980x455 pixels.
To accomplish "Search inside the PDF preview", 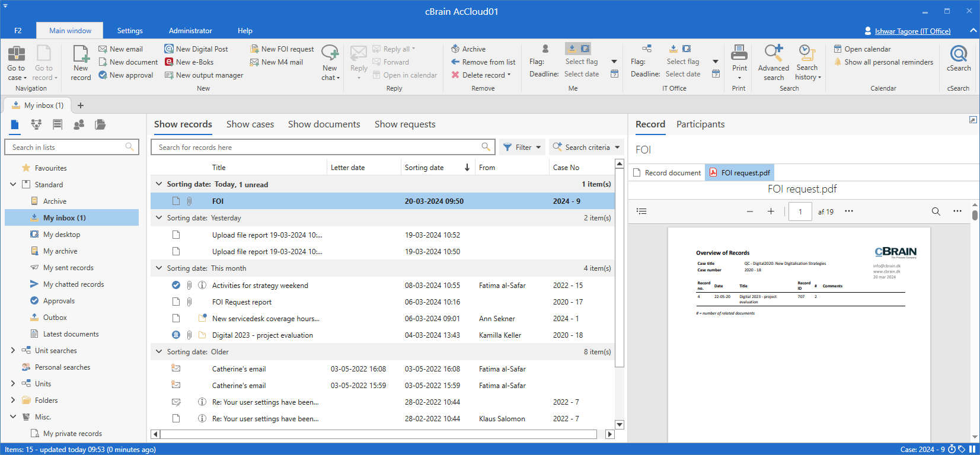I will click(936, 212).
